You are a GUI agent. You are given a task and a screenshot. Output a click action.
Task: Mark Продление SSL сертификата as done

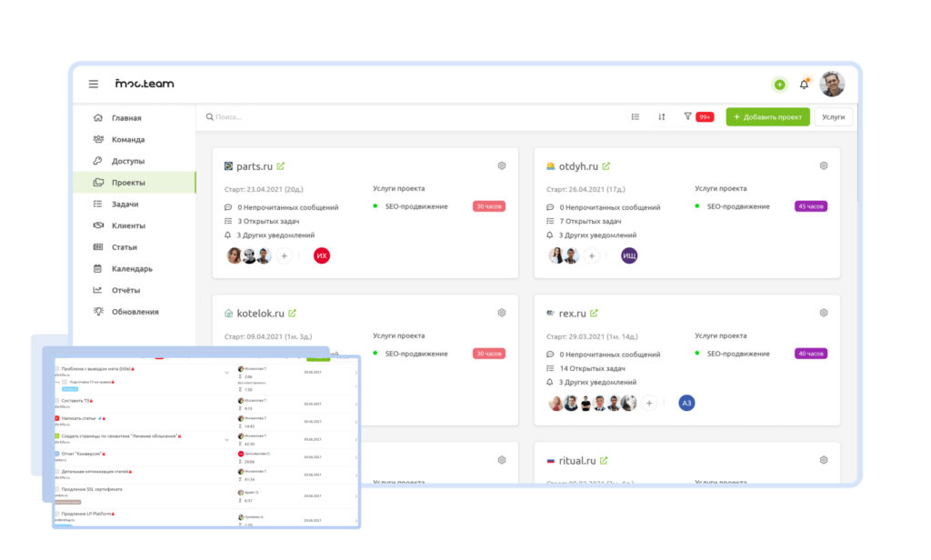(57, 490)
